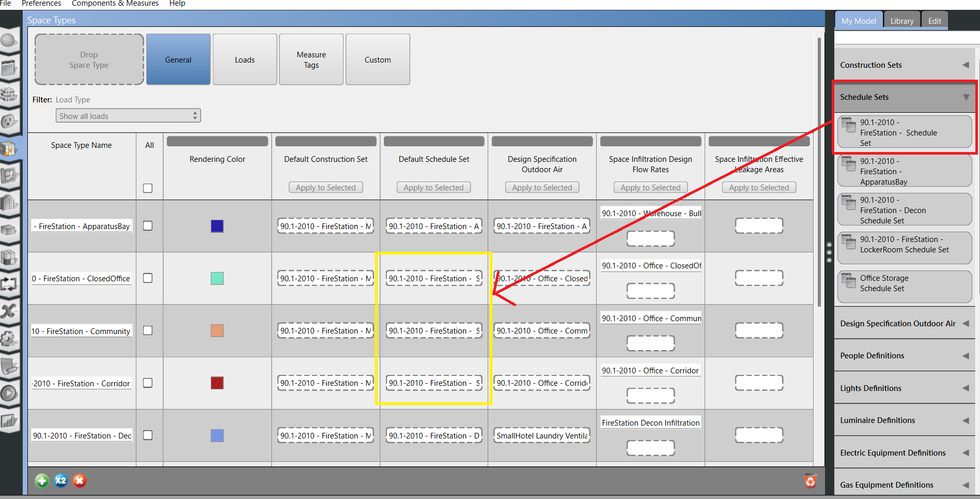This screenshot has height=499, width=980.
Task: Click Apply to Selected under Default Construction Set
Action: (326, 188)
